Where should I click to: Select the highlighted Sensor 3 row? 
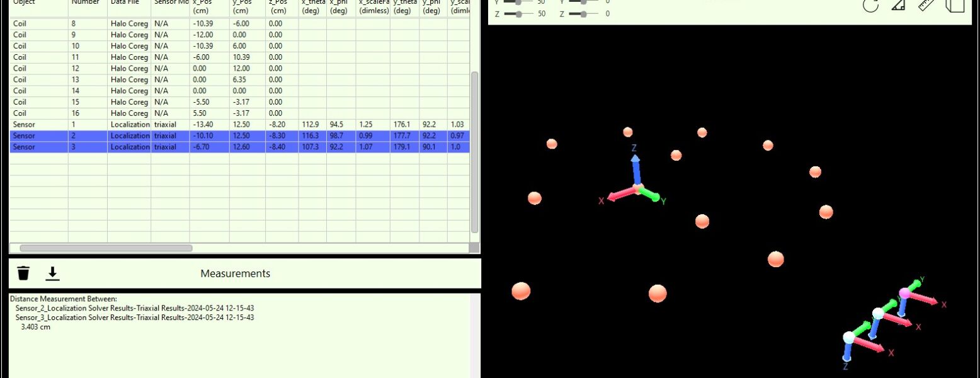(239, 147)
